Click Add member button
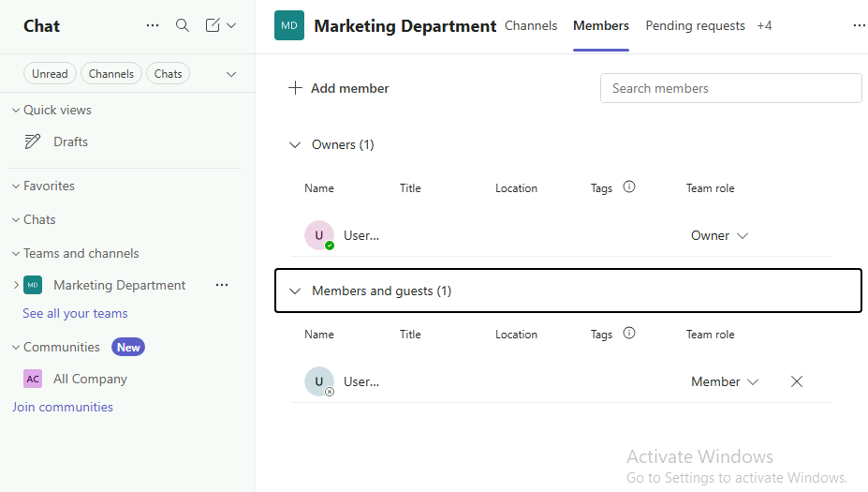The height and width of the screenshot is (492, 868). [x=339, y=88]
